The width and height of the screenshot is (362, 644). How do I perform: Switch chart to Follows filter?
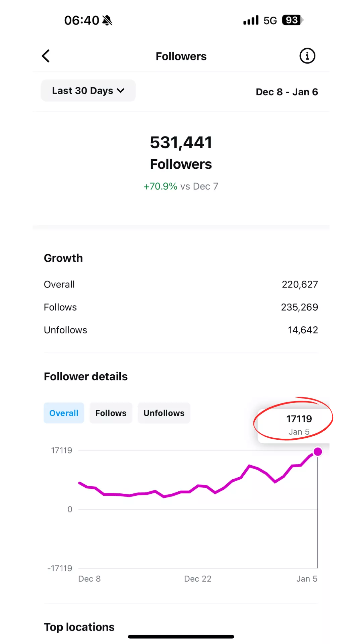[111, 413]
